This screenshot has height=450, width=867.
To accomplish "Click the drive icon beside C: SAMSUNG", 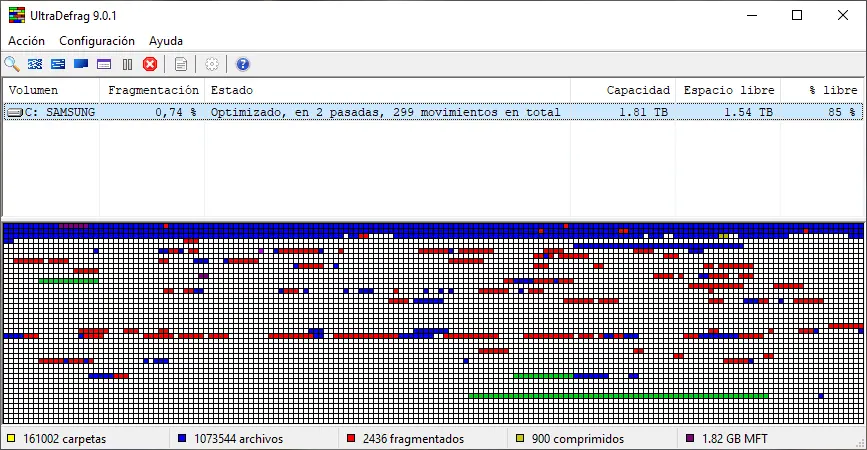I will coord(15,112).
